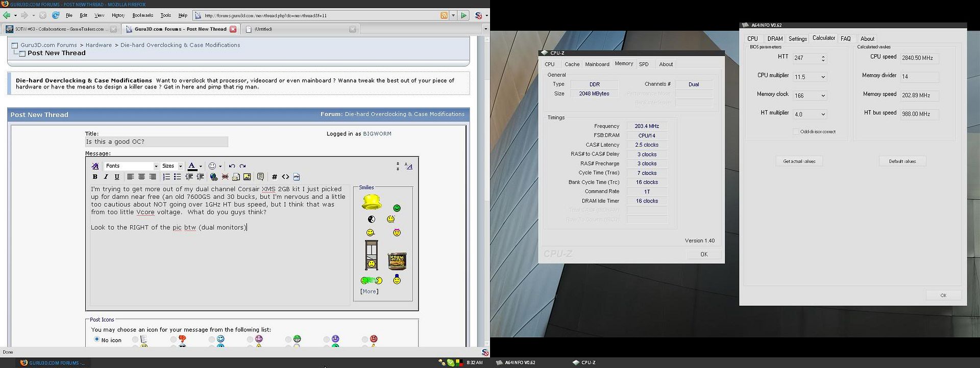Wrap selection in PHP tags icon
Screen dimensions: 980x368
pos(297,177)
